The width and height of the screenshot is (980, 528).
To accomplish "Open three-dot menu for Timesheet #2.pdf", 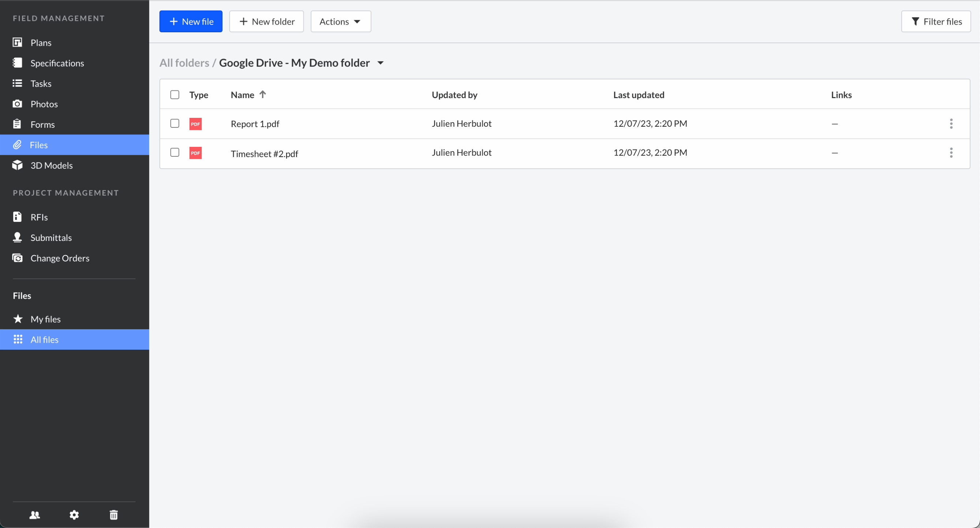I will click(951, 153).
